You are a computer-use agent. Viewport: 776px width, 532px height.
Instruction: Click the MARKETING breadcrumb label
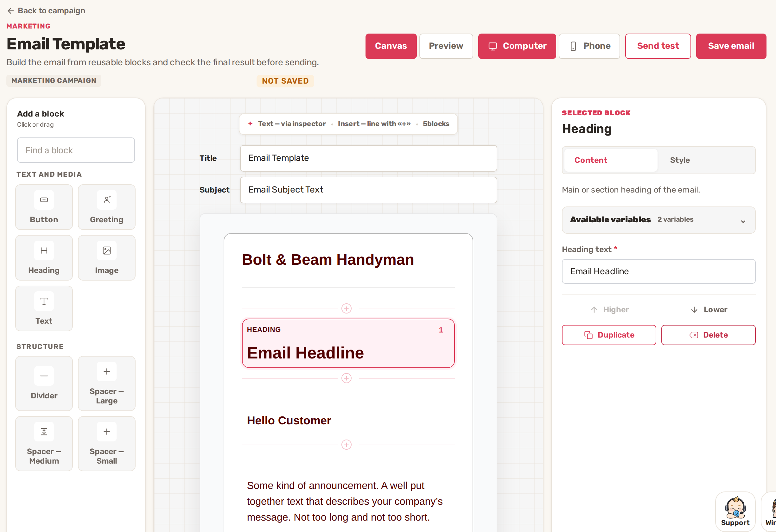pyautogui.click(x=29, y=26)
